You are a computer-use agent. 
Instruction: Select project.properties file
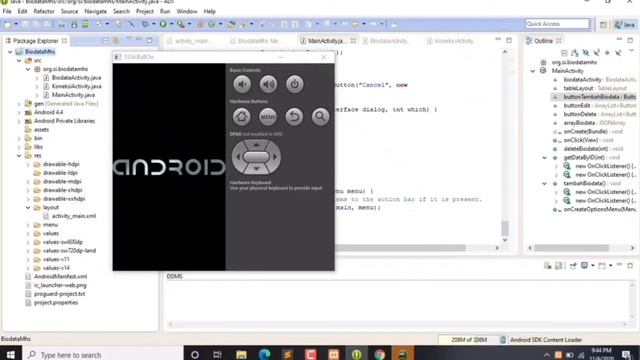pos(56,302)
